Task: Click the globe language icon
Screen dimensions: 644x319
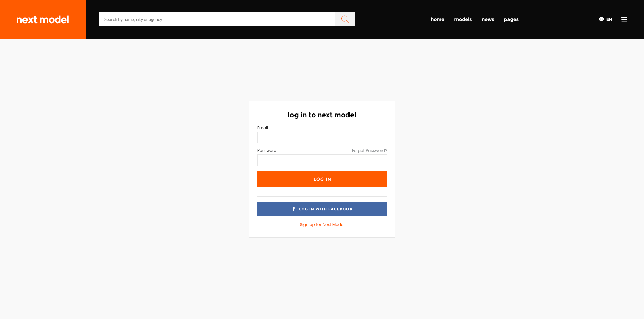Action: tap(601, 19)
